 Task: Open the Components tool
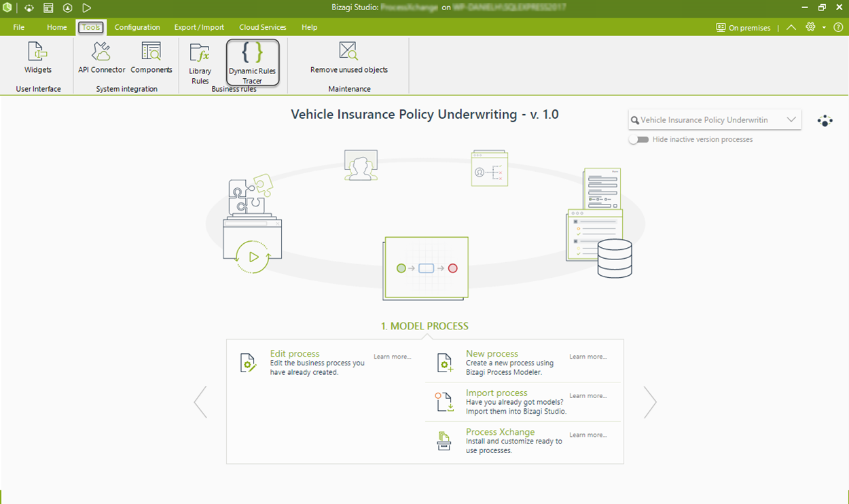click(151, 58)
